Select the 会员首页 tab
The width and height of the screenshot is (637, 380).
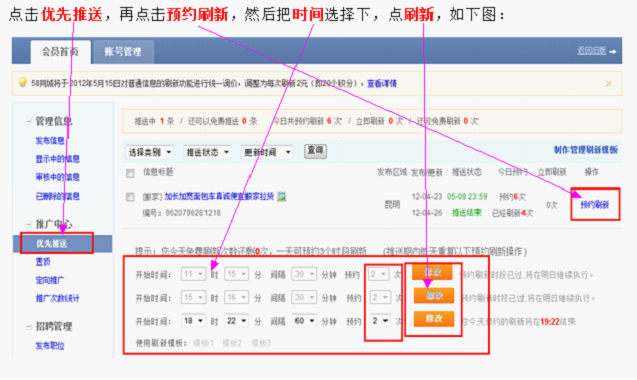click(x=60, y=52)
